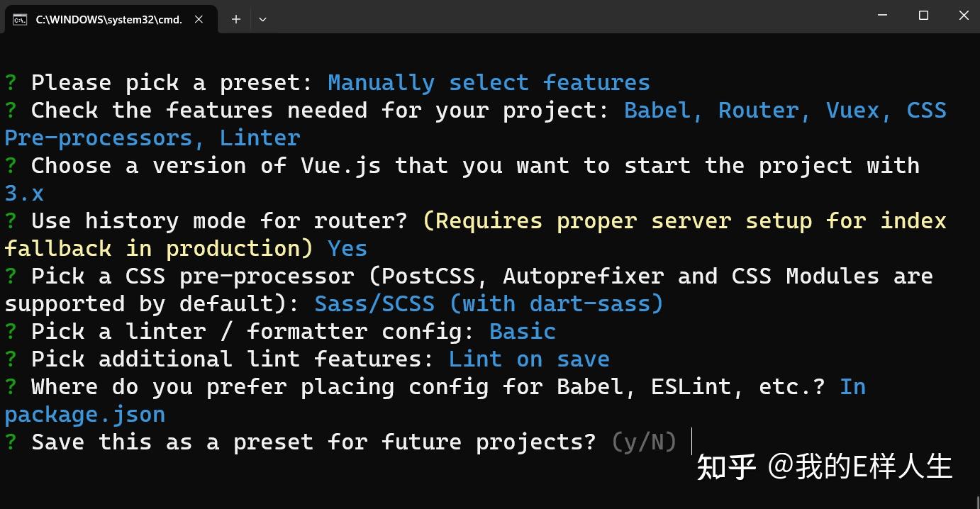The image size is (980, 509).
Task: Click the "Sass/SCSS (with dart-sass)" answer
Action: pyautogui.click(x=489, y=303)
